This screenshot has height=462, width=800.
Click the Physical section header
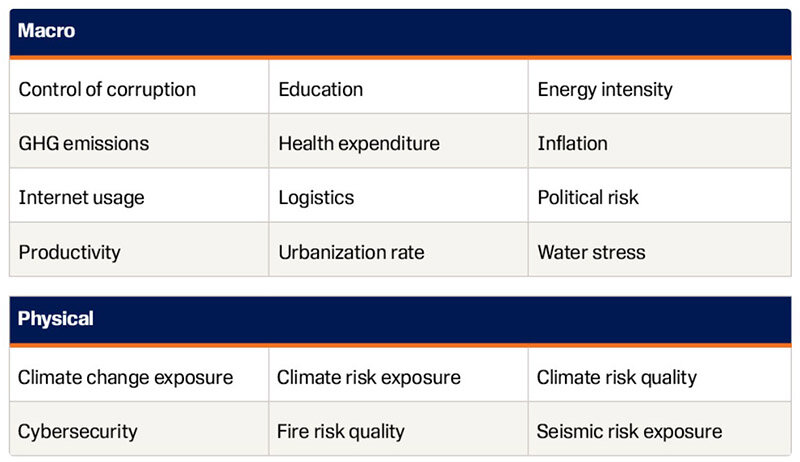click(400, 319)
